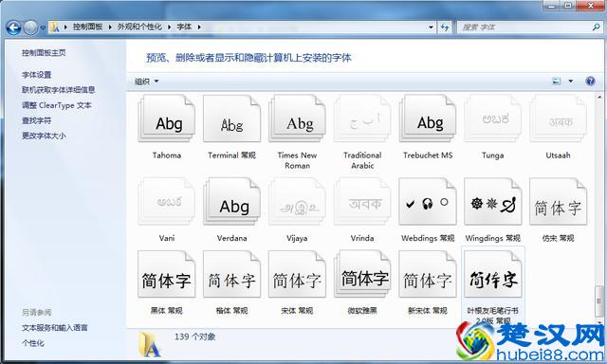Select the Times New Roman font icon
Screen dimensions: 607x364
297,118
